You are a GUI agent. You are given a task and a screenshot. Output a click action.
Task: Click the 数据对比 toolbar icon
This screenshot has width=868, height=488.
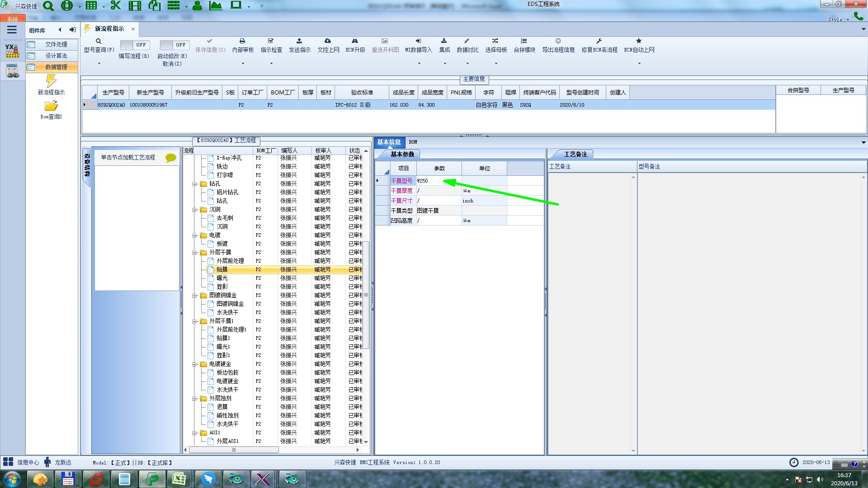pos(467,41)
